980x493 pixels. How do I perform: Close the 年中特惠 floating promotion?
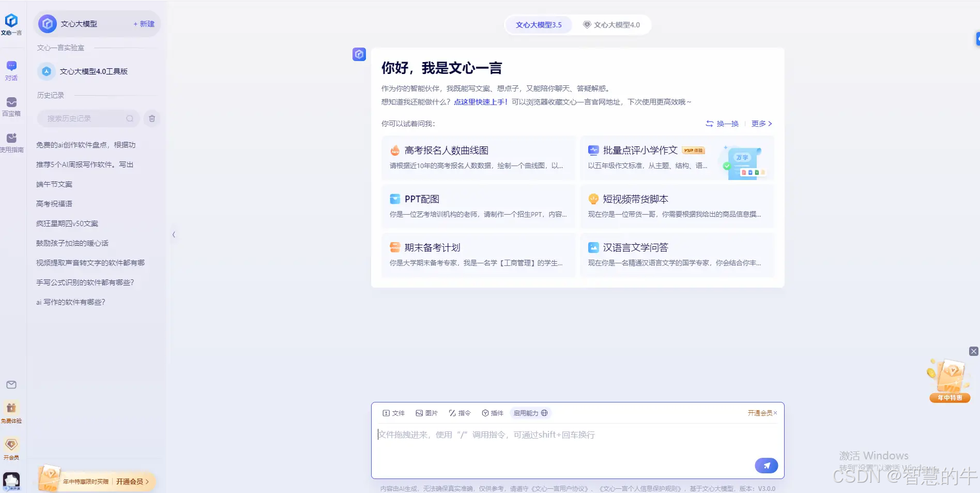[x=974, y=351]
